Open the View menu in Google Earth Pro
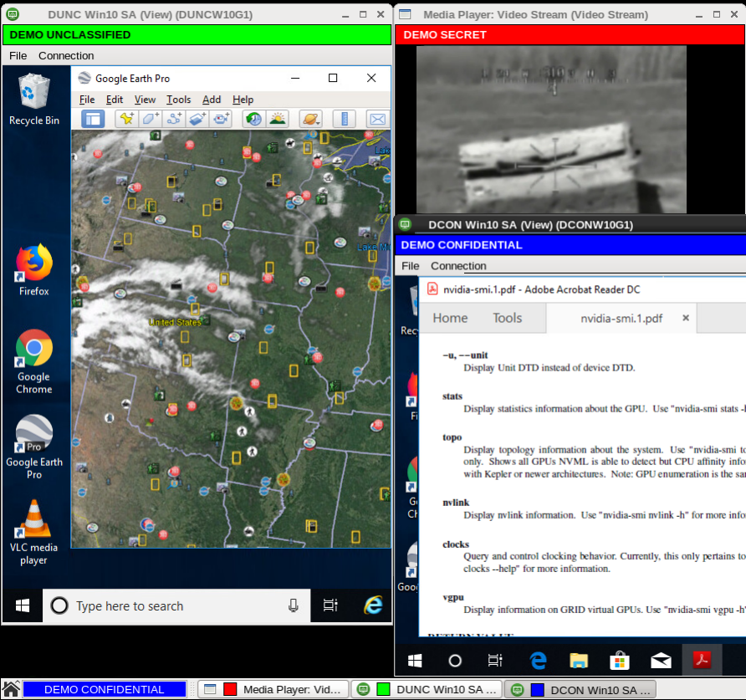Image resolution: width=746 pixels, height=700 pixels. click(145, 100)
